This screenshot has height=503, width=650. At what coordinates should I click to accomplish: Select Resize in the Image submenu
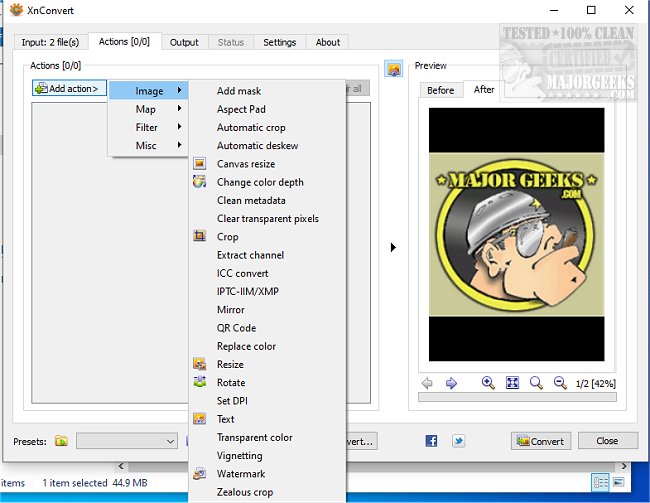pyautogui.click(x=230, y=365)
